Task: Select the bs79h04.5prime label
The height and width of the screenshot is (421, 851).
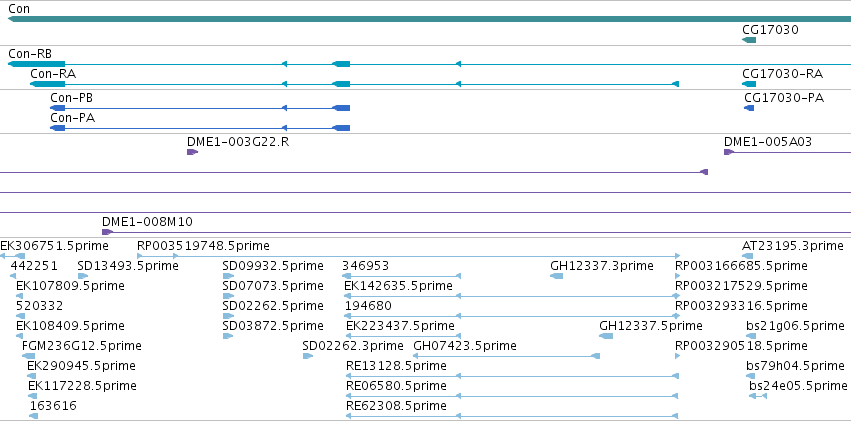Action: pos(796,366)
